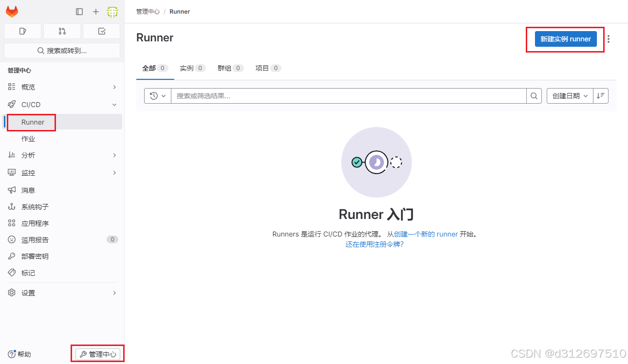This screenshot has width=628, height=364.
Task: Switch to the 实例 tab
Action: [192, 68]
